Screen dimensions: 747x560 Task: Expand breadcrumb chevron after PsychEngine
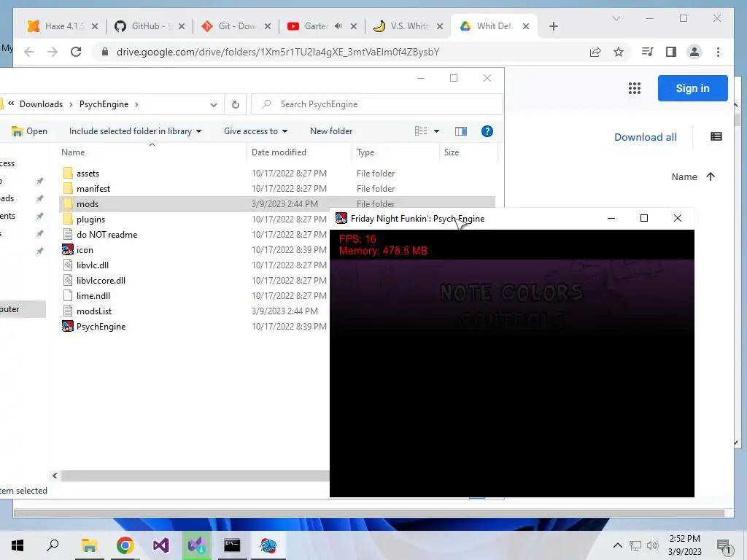pyautogui.click(x=136, y=104)
